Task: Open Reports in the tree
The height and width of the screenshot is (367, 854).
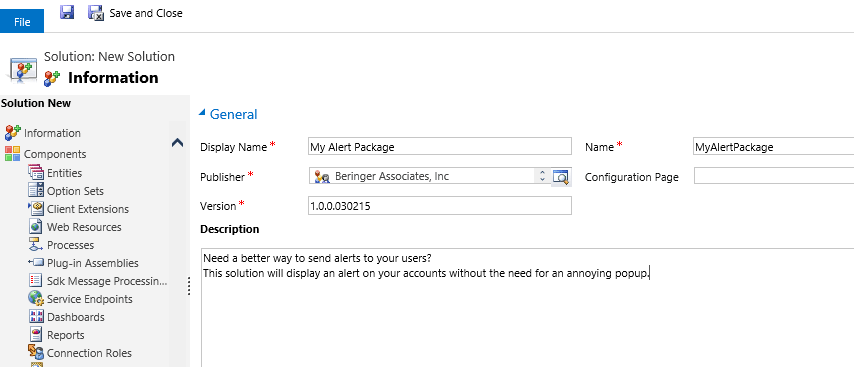Action: tap(65, 335)
